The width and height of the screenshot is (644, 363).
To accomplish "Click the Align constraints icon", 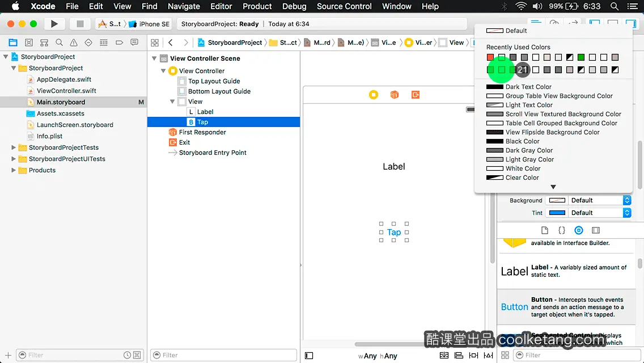I will pos(459,355).
